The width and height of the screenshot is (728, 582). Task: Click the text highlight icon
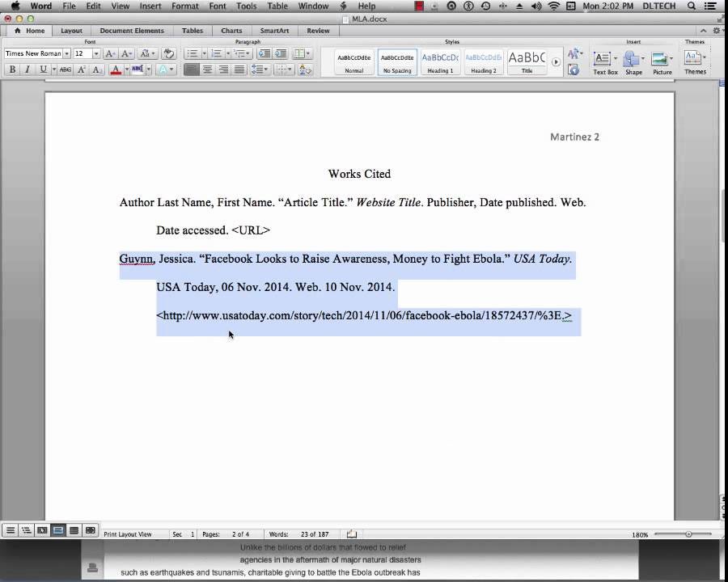tap(137, 70)
